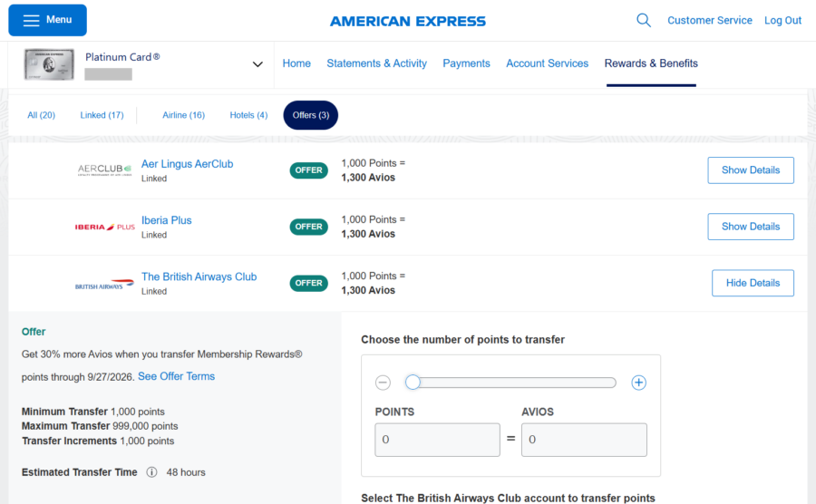Screen dimensions: 816x504
Task: Open See Offer Terms link
Action: click(176, 376)
